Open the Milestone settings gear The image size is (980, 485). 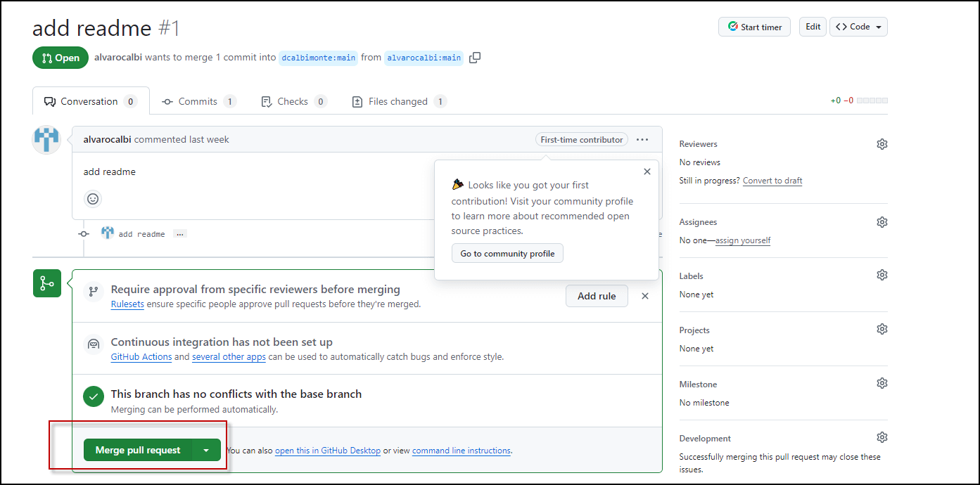882,382
